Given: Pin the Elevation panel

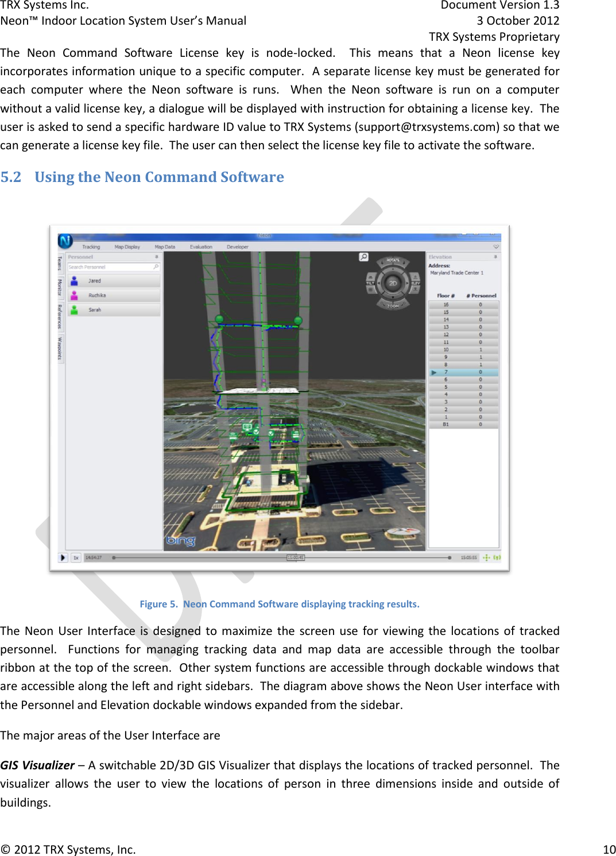Looking at the screenshot, I should [495, 257].
